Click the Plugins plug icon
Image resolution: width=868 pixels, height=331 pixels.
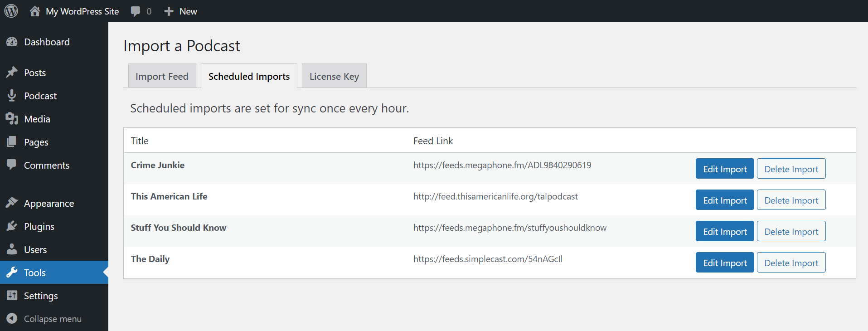12,226
